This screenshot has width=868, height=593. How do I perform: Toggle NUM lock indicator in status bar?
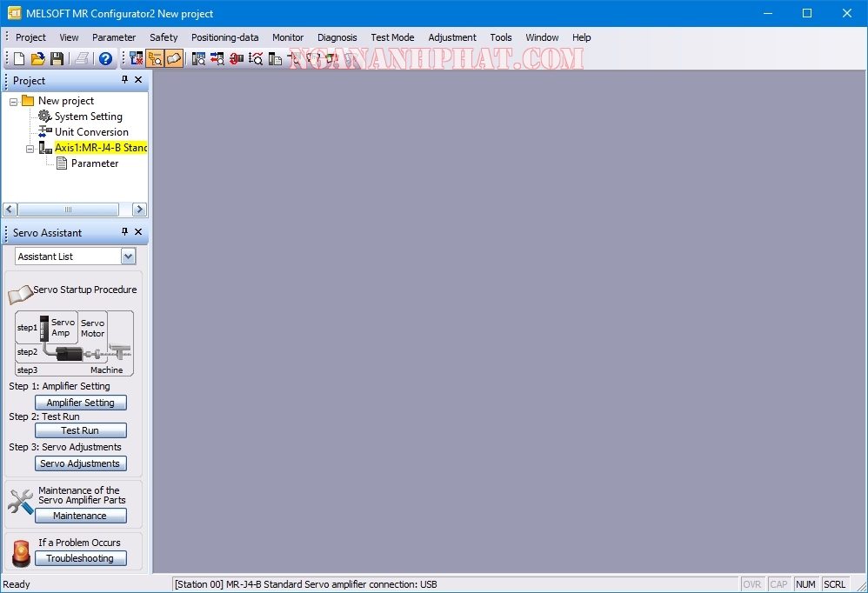tap(805, 583)
